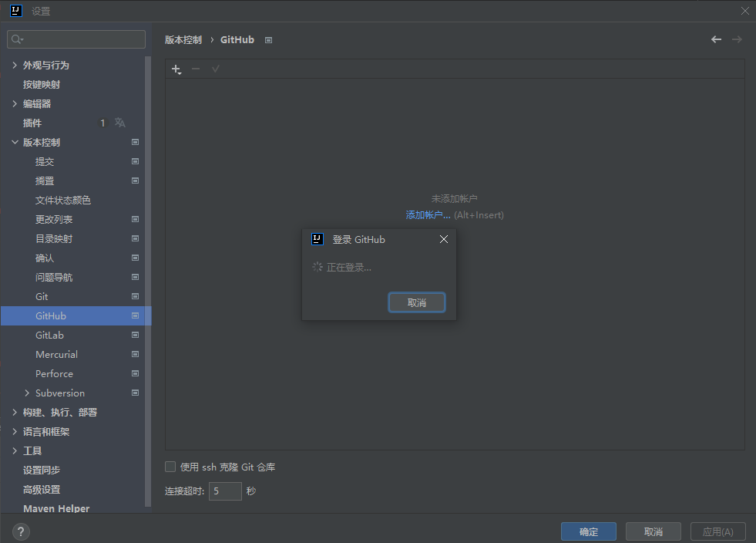Click project-level icon next to GitHub breadcrumb
756x543 pixels.
268,41
